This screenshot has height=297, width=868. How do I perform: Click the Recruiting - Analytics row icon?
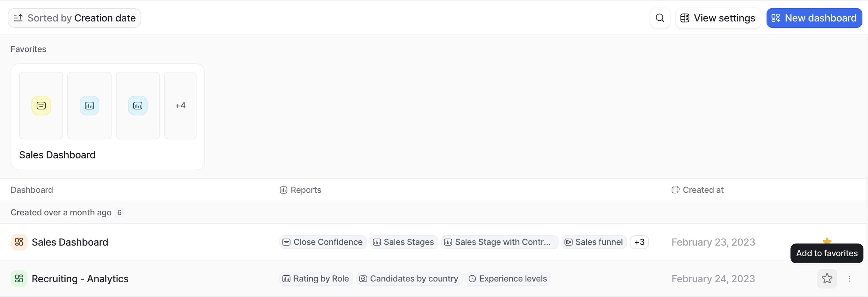click(19, 279)
